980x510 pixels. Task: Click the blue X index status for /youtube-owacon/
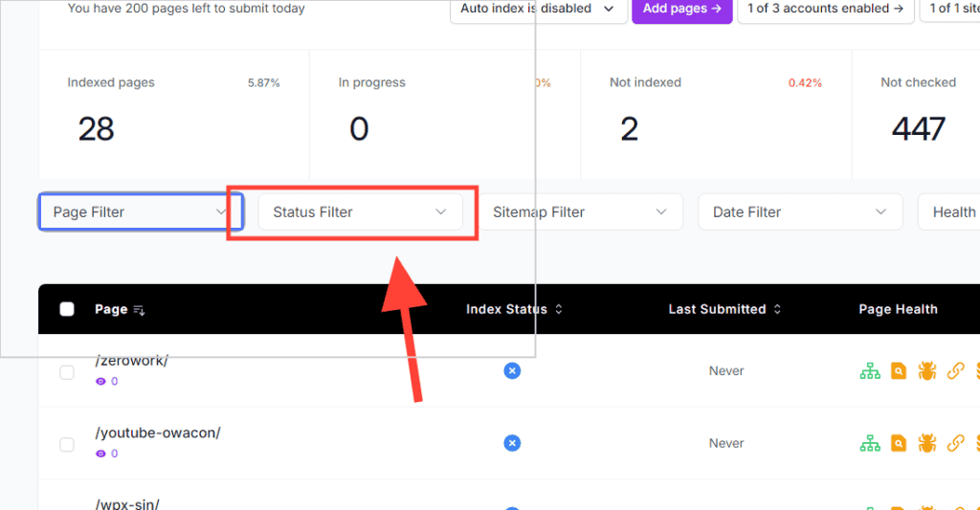coord(512,443)
